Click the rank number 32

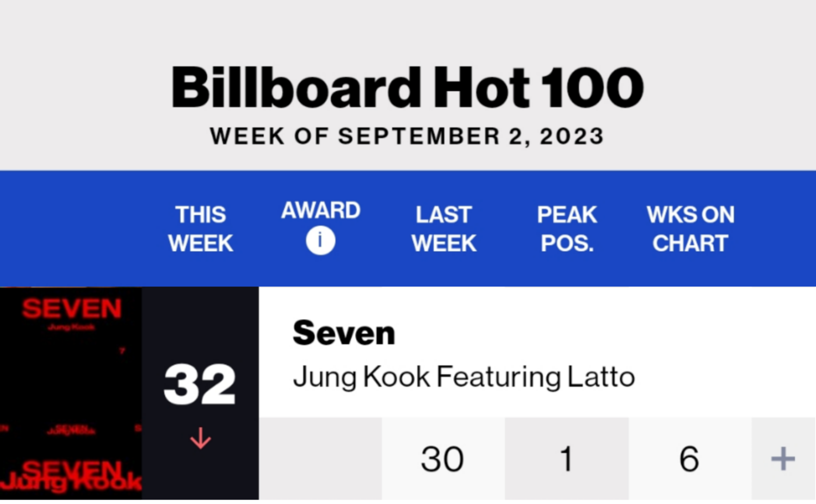coord(200,384)
